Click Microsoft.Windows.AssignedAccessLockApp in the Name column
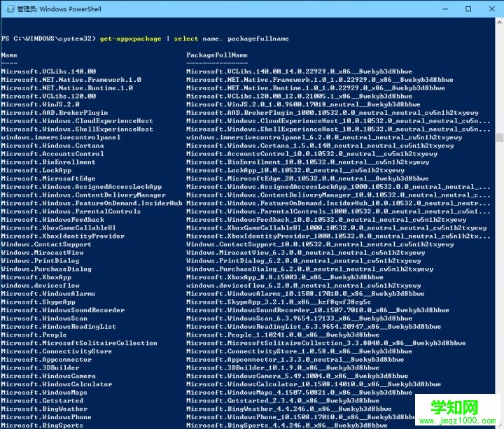504x429 pixels. pos(81,187)
